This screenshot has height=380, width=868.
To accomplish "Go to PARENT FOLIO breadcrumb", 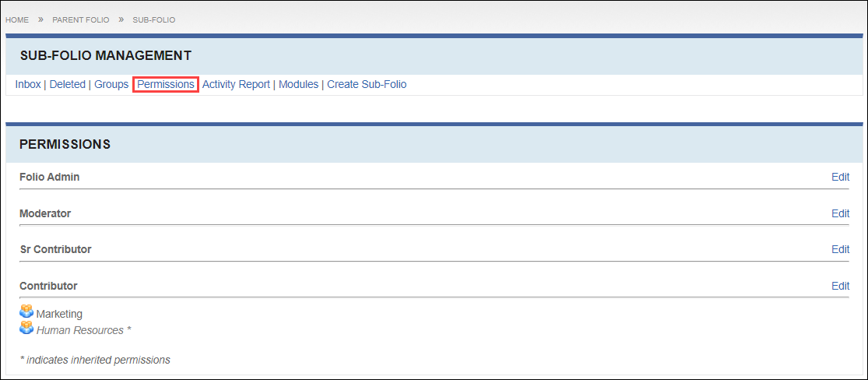I will pos(81,20).
